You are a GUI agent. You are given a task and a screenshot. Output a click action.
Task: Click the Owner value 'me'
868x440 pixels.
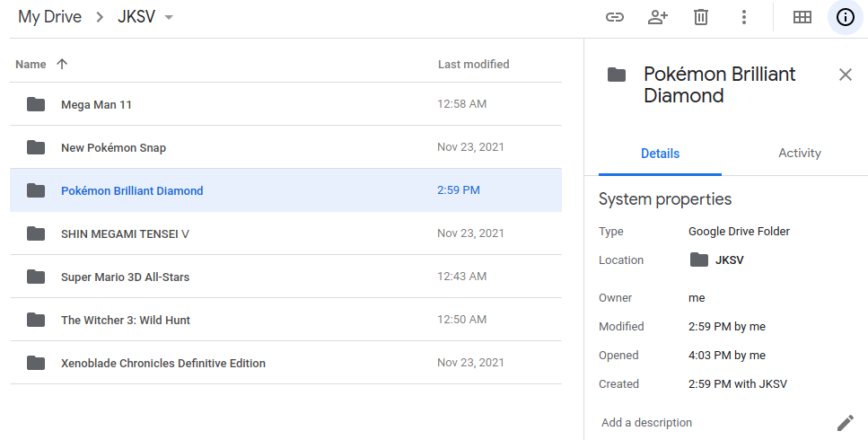click(697, 298)
